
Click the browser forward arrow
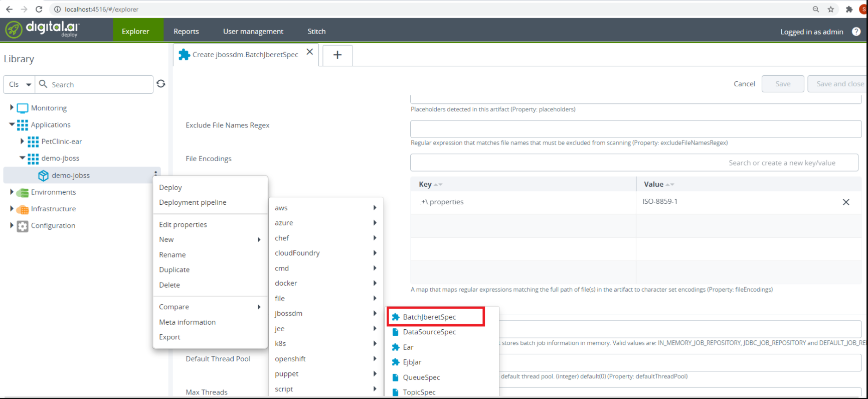coord(24,9)
